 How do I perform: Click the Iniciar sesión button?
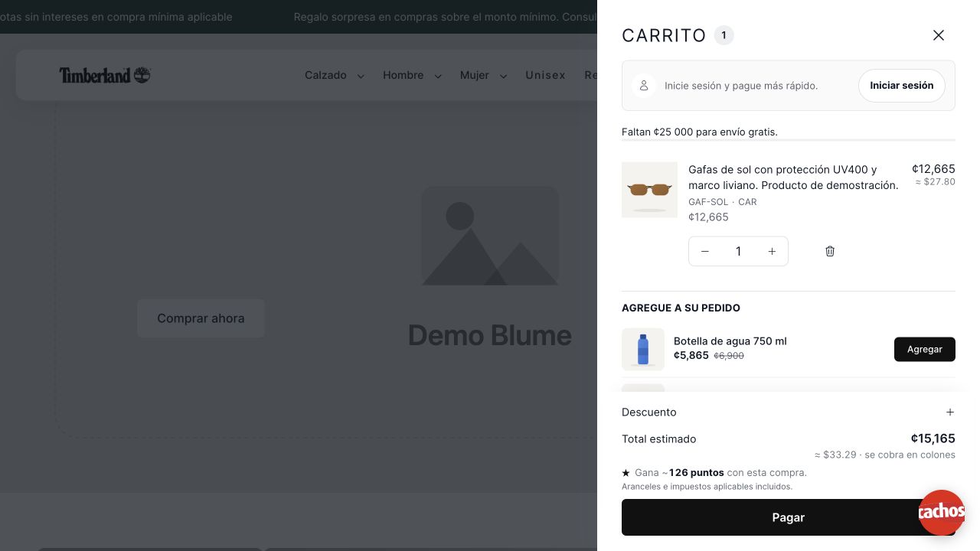[x=902, y=86]
